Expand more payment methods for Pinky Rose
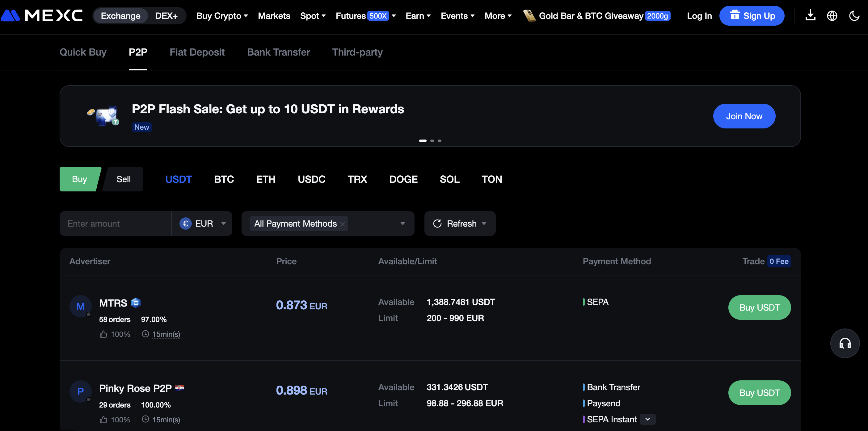The image size is (868, 431). (x=647, y=419)
